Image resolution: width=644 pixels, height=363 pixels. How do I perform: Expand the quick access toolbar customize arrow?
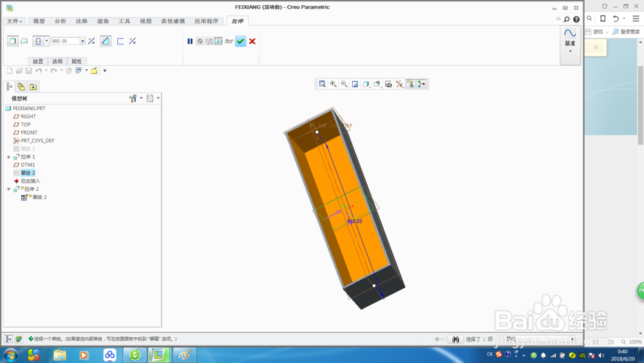105,71
